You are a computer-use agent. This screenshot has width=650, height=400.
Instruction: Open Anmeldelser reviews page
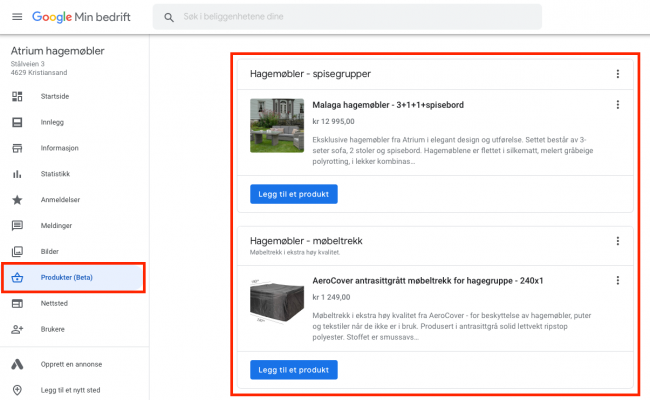click(60, 200)
